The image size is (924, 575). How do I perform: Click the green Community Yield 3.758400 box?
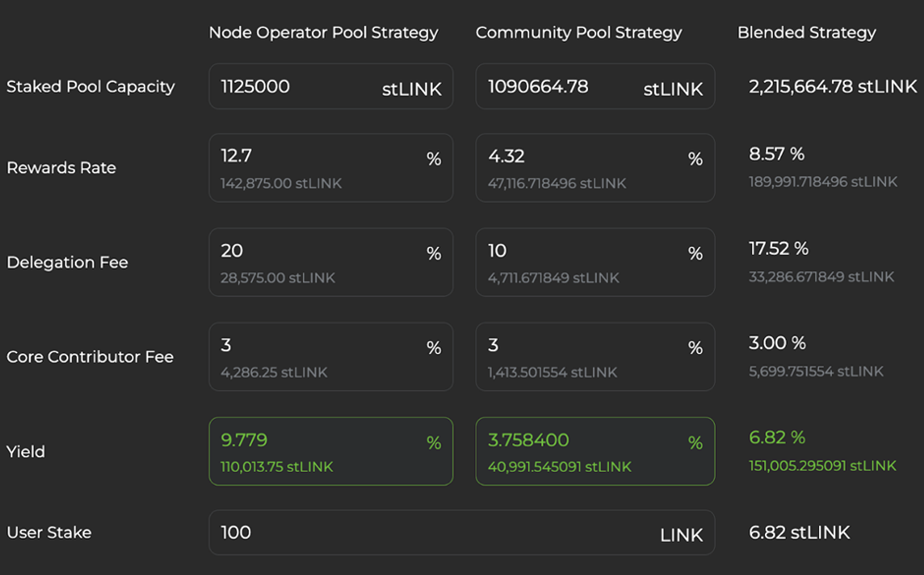click(594, 451)
